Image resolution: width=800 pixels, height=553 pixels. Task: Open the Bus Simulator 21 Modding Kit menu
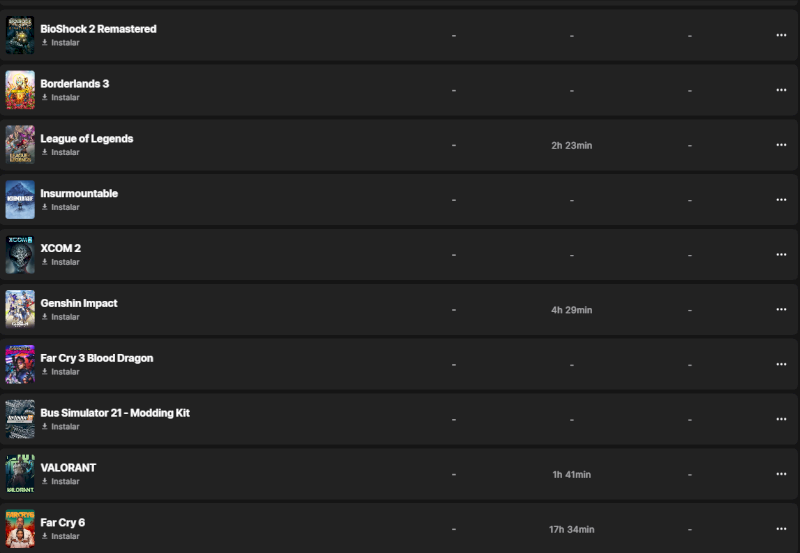781,420
